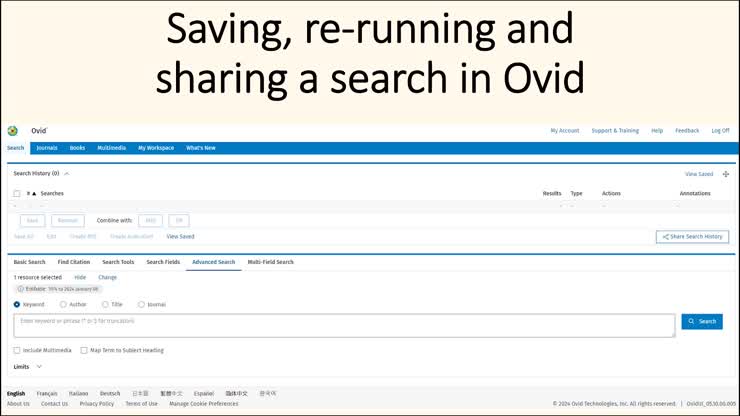The height and width of the screenshot is (416, 740).
Task: Click the Share Search History button
Action: click(x=692, y=237)
